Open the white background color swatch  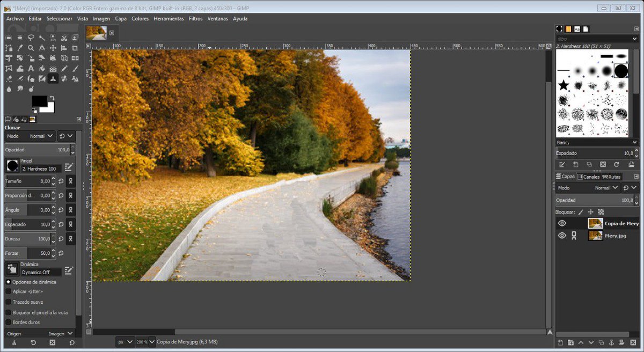pyautogui.click(x=50, y=109)
